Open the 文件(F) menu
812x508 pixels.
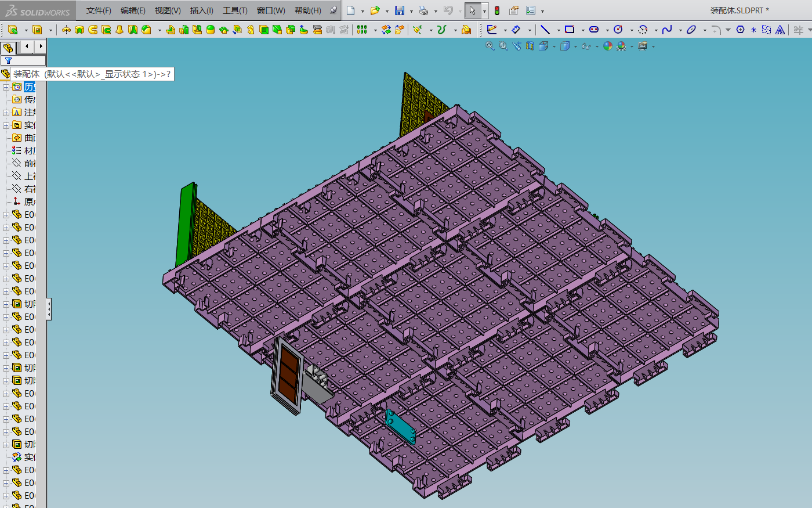point(99,10)
